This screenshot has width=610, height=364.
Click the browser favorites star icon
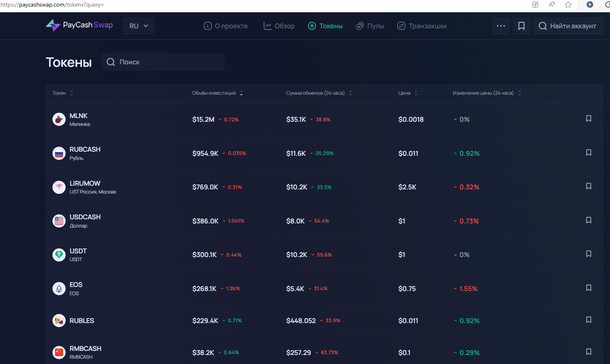click(568, 5)
